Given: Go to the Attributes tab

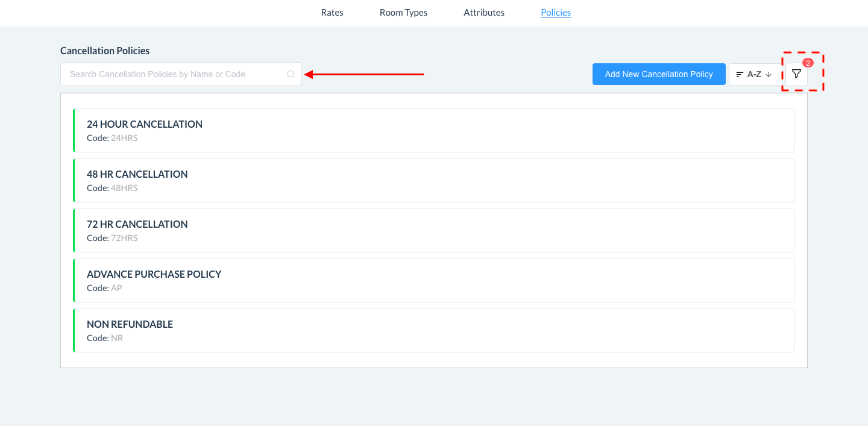Looking at the screenshot, I should click(484, 13).
